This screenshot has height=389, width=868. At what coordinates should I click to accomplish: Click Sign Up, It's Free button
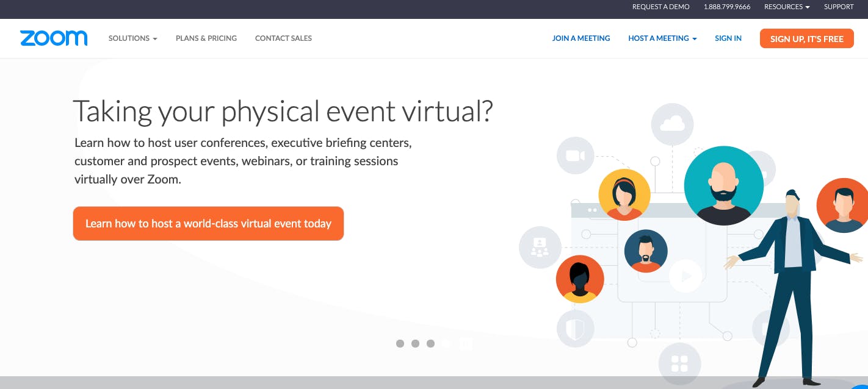(807, 38)
